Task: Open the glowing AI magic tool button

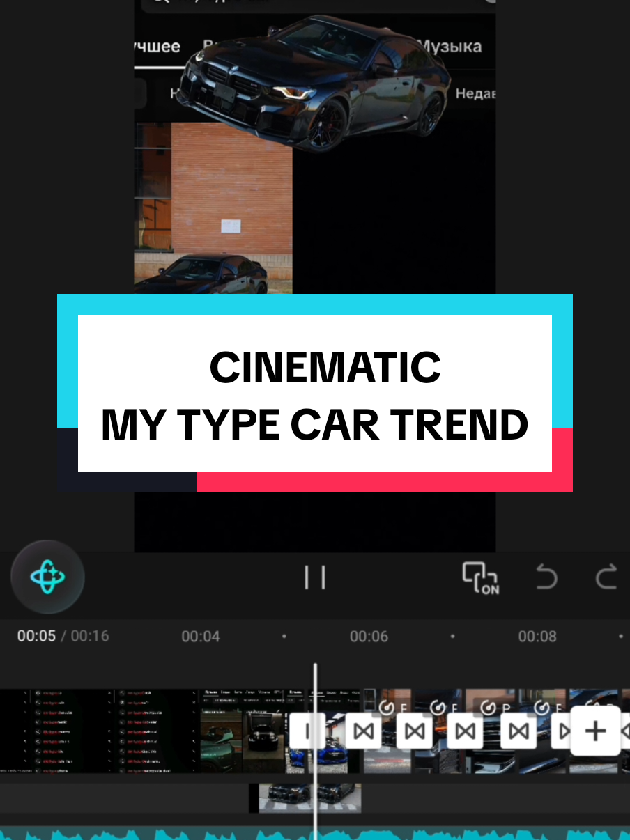Action: point(47,577)
